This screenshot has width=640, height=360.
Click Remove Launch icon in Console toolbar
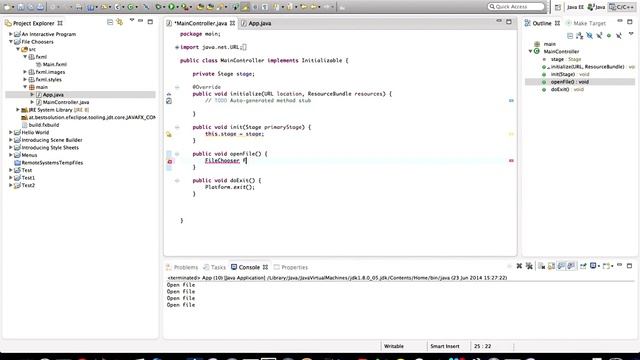point(519,266)
